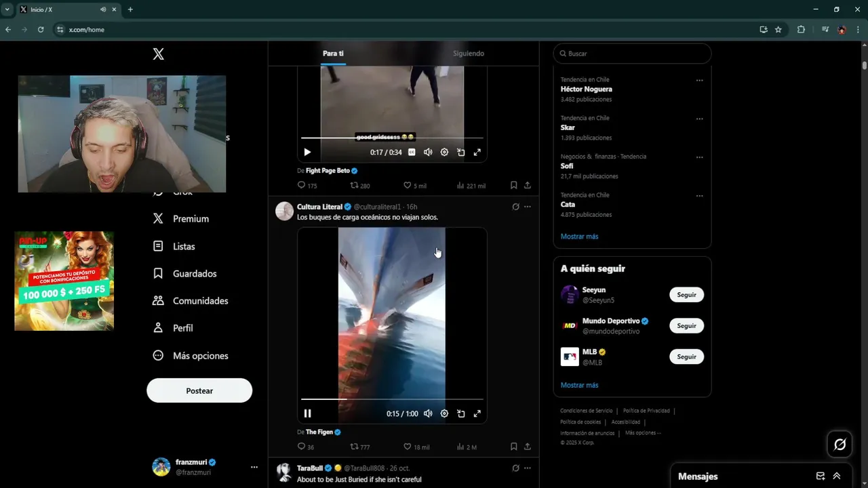Screen dimensions: 868x488
Task: Click the Buscar search field
Action: [x=632, y=54]
